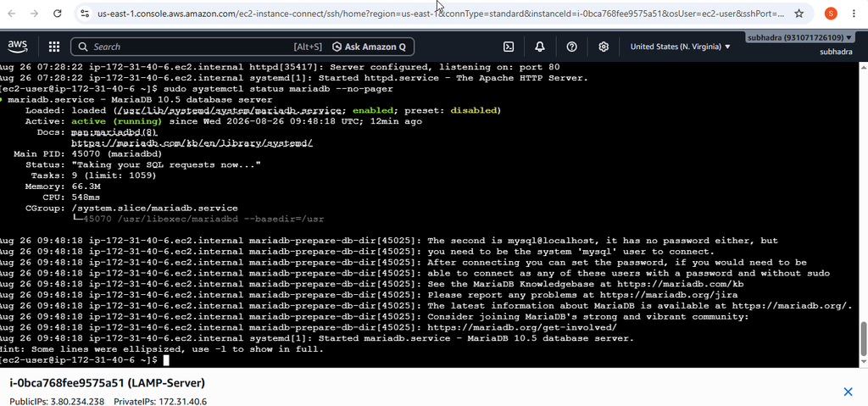
Task: Click the AWS logo home
Action: click(x=18, y=46)
